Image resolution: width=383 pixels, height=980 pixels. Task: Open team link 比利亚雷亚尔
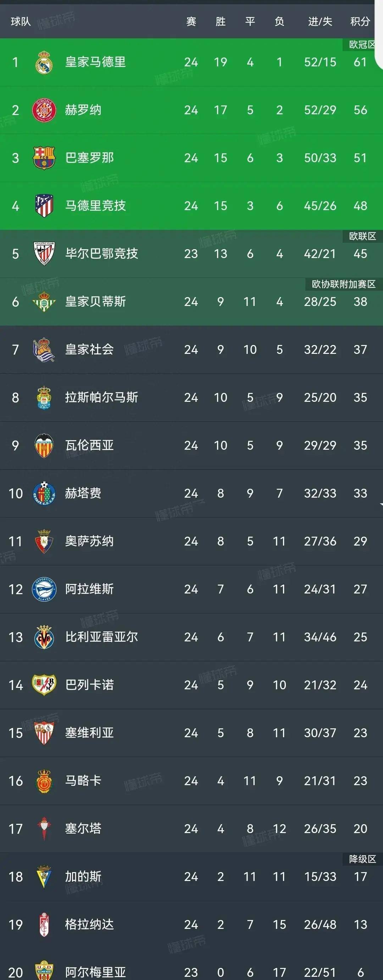coord(101,637)
